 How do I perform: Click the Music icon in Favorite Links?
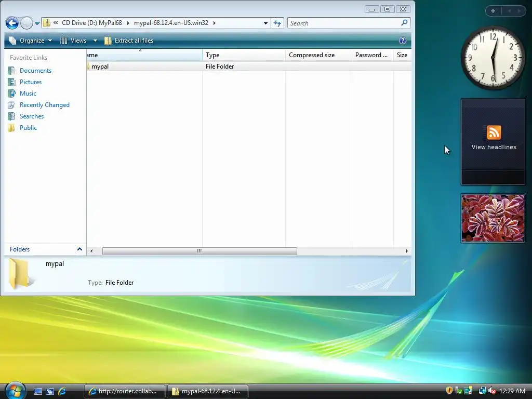pos(11,94)
